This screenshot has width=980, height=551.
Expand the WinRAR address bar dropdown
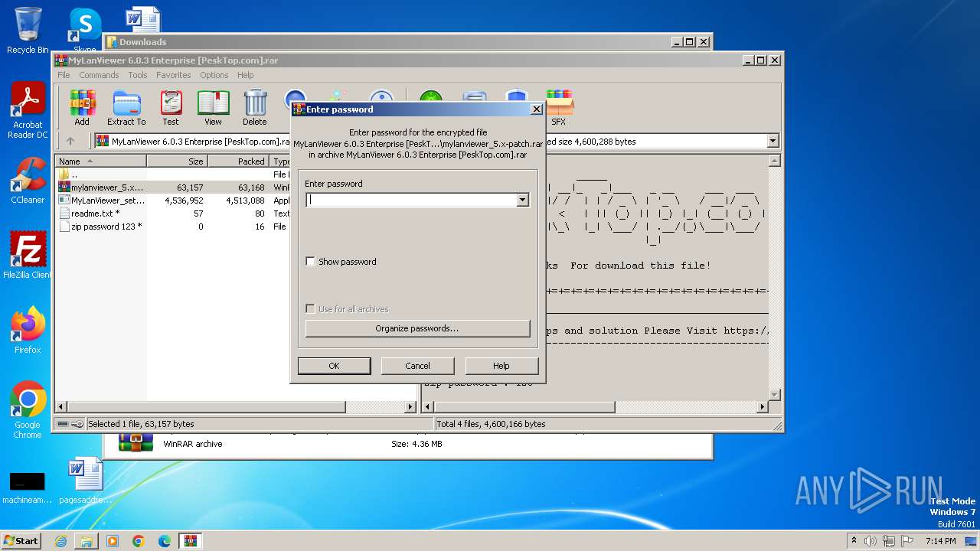773,141
